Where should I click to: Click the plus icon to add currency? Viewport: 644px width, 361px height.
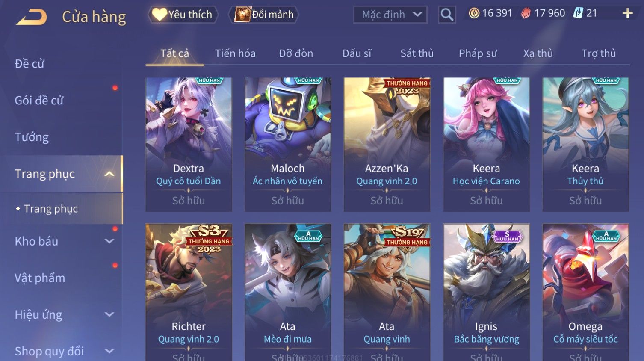point(627,14)
